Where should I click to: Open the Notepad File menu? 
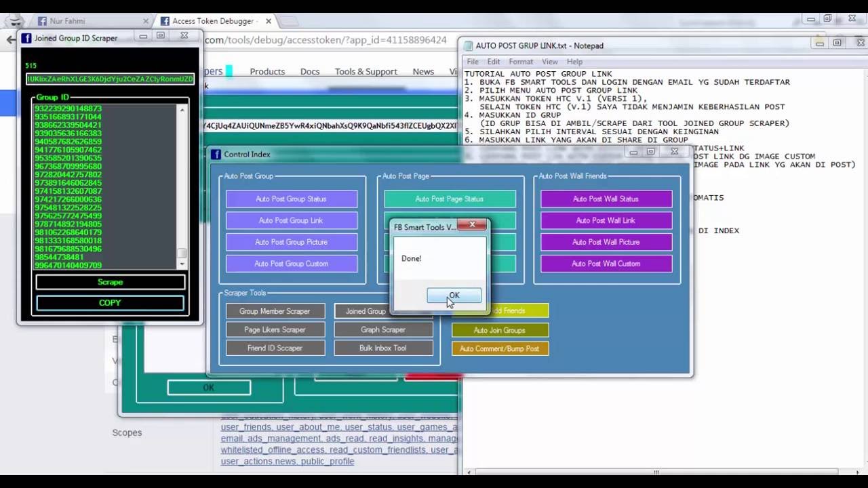(x=473, y=62)
